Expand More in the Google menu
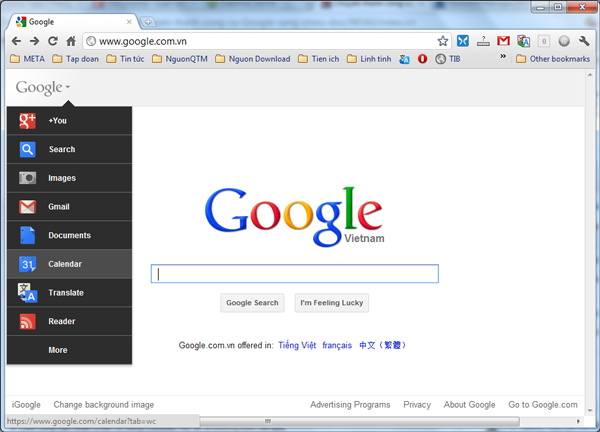 (69, 350)
